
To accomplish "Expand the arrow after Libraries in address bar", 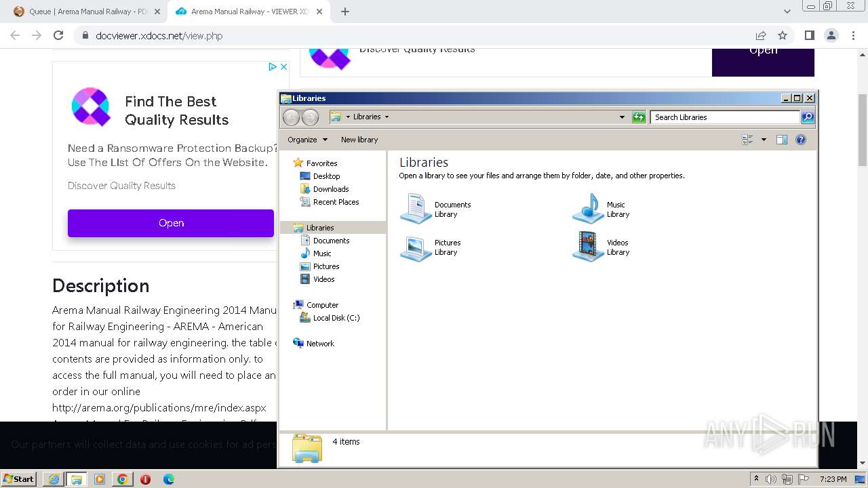I will (x=387, y=117).
